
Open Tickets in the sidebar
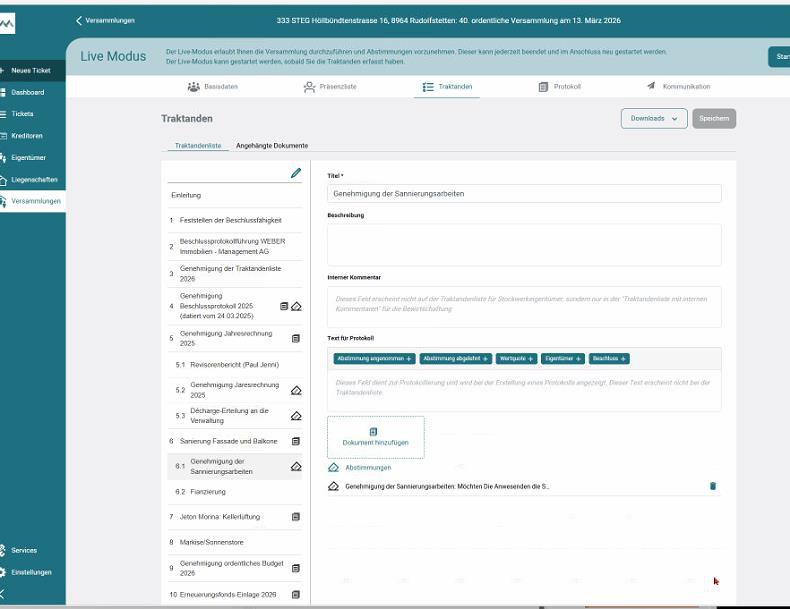pyautogui.click(x=22, y=114)
